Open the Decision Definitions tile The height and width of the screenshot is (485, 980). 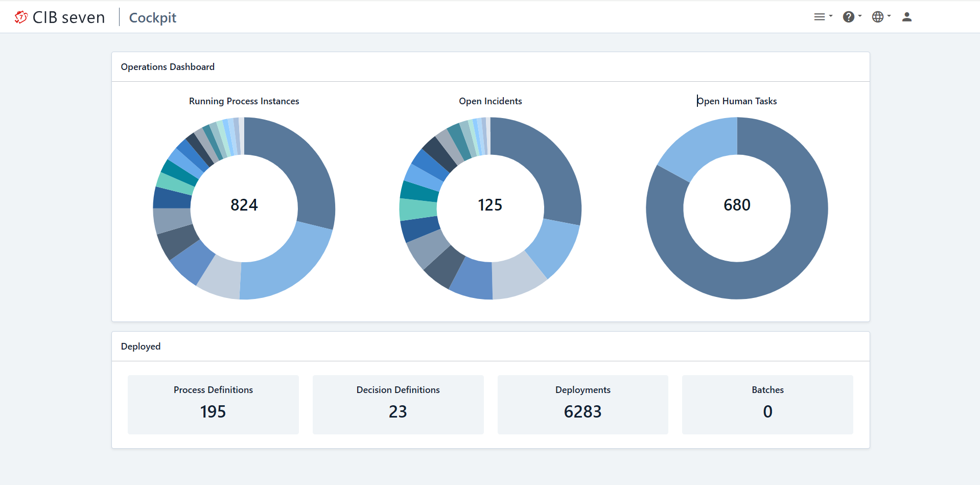[x=398, y=404]
